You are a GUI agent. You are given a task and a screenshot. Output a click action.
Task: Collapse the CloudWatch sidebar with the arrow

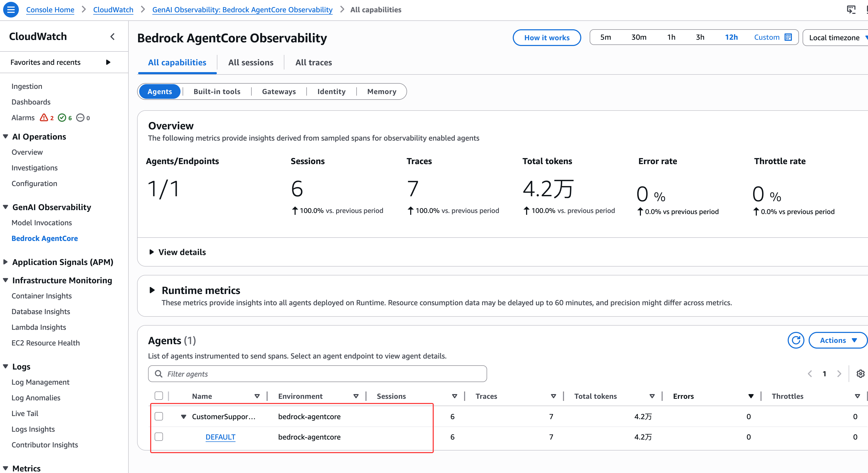[x=112, y=36]
